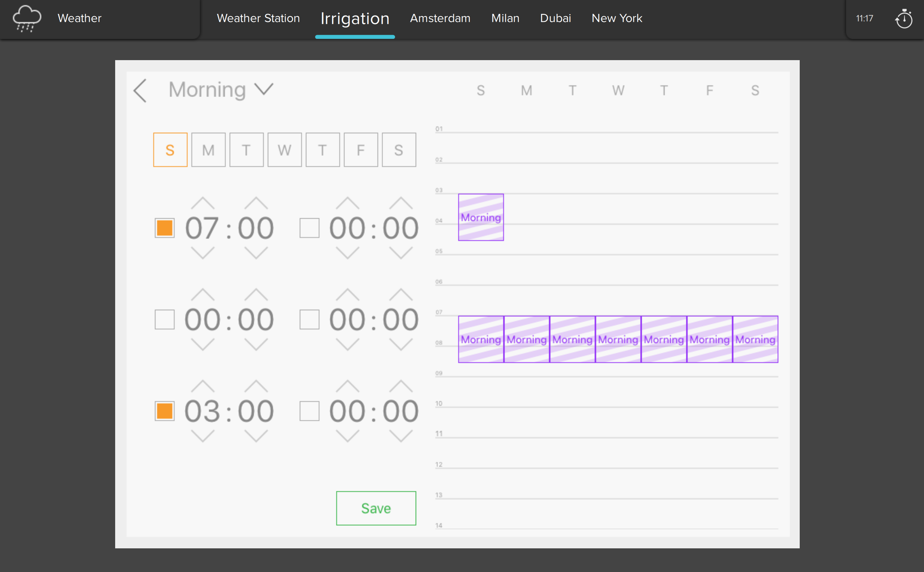Click the stopwatch timer icon
This screenshot has height=572, width=924.
(904, 18)
